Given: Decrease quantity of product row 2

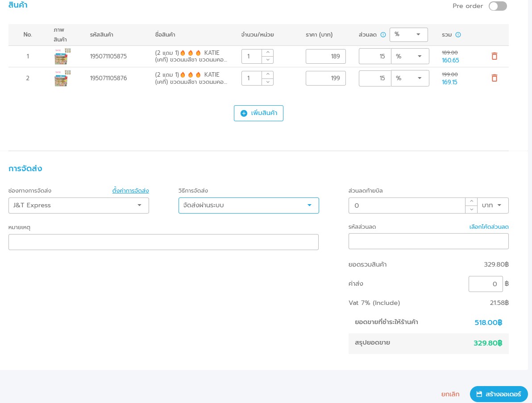Looking at the screenshot, I should pos(267,82).
